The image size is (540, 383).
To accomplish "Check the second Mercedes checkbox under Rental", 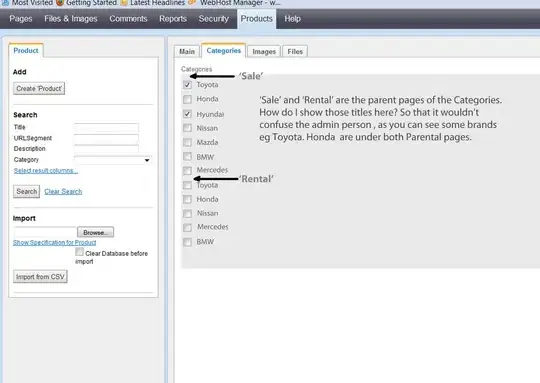I will pyautogui.click(x=187, y=228).
